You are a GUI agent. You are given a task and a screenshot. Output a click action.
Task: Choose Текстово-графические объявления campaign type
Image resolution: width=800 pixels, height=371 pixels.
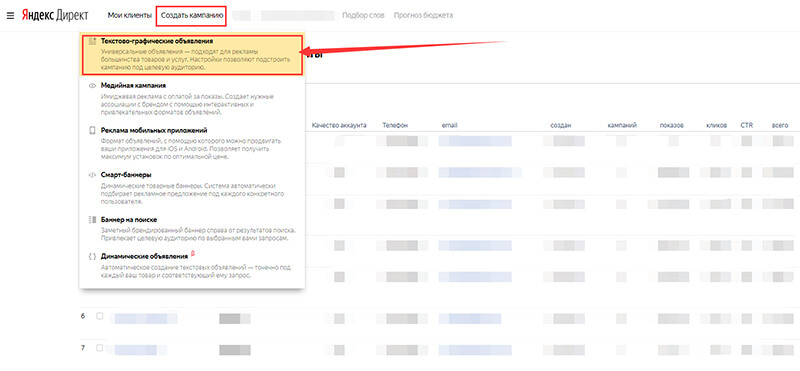pyautogui.click(x=192, y=55)
